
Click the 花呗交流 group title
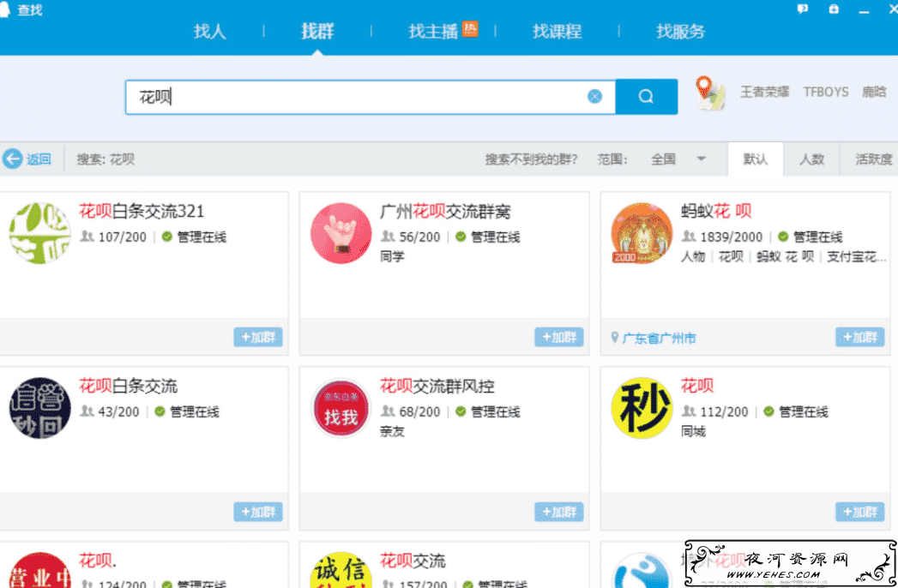point(413,561)
